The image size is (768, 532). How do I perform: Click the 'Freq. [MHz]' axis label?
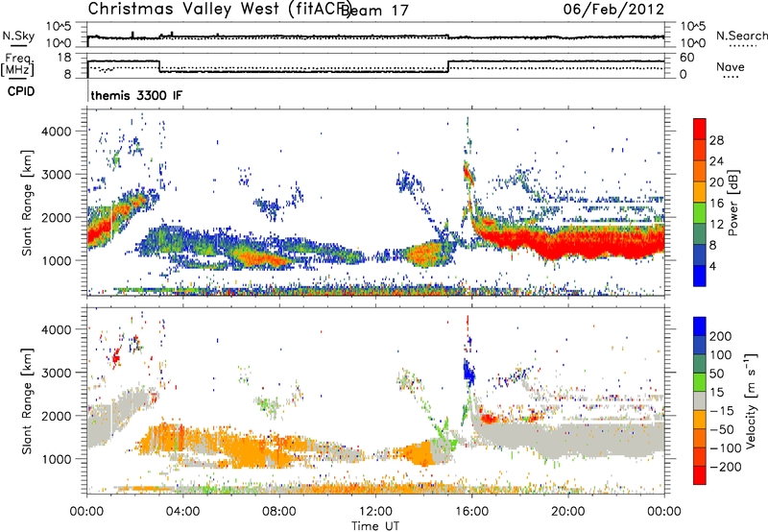[17, 65]
